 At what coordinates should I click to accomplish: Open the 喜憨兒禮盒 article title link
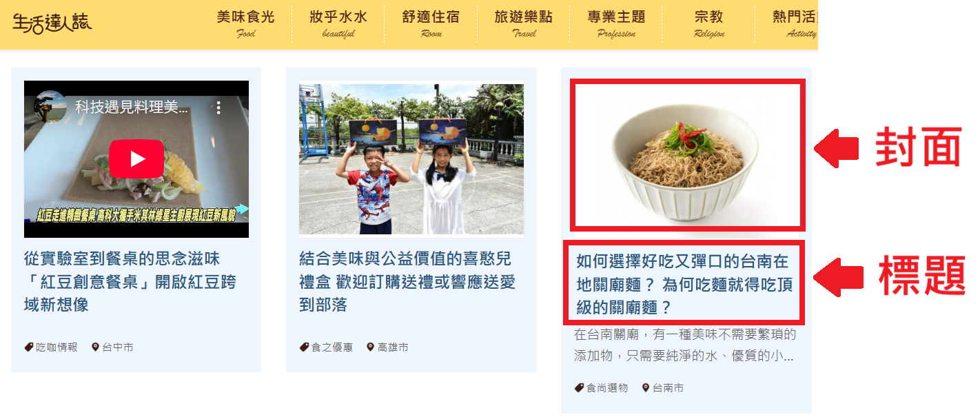pos(407,281)
